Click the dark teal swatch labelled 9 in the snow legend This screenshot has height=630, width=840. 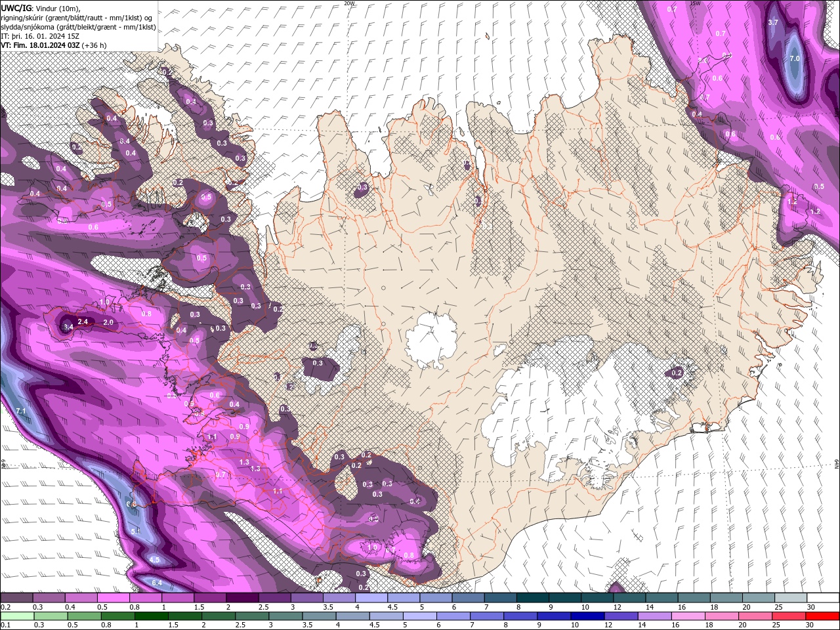point(565,598)
